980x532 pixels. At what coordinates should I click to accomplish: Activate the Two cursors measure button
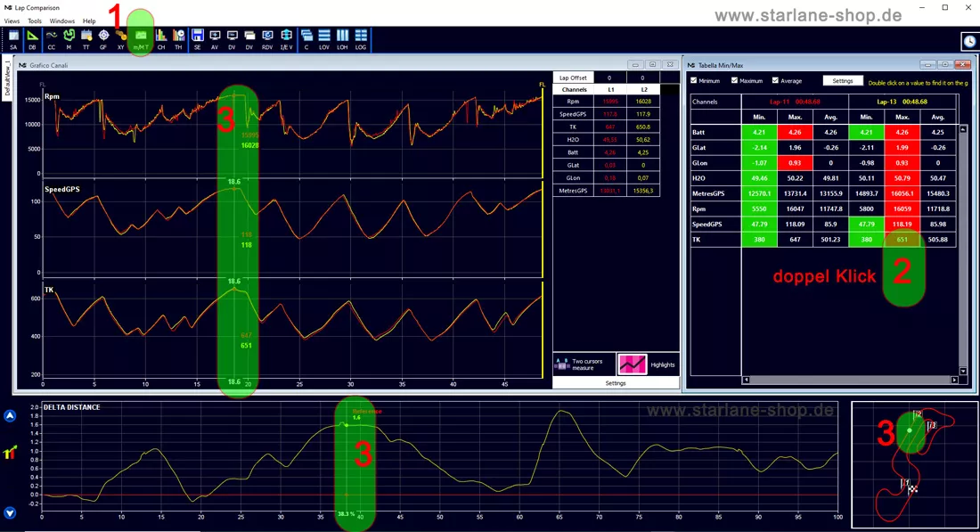click(x=579, y=364)
